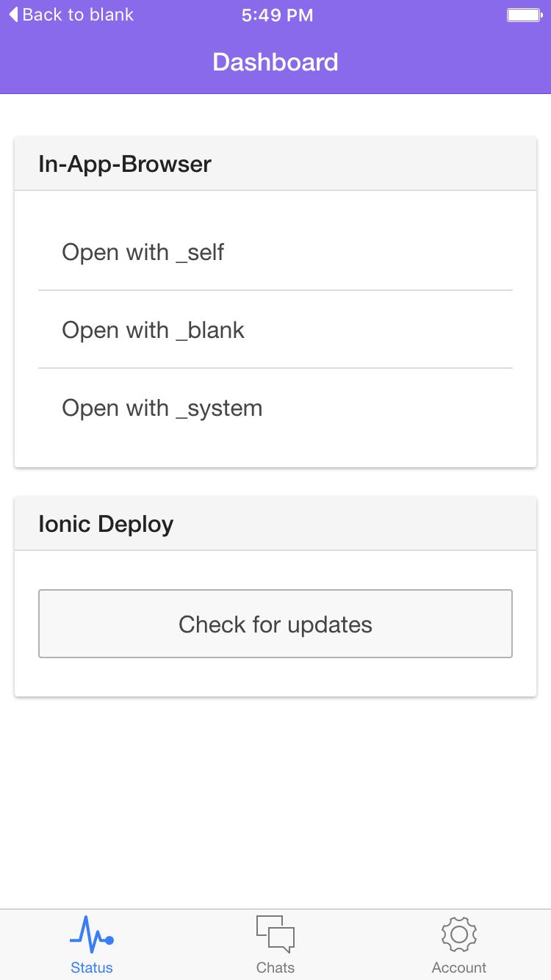The width and height of the screenshot is (551, 980).
Task: Switch to the Account tab
Action: click(458, 944)
